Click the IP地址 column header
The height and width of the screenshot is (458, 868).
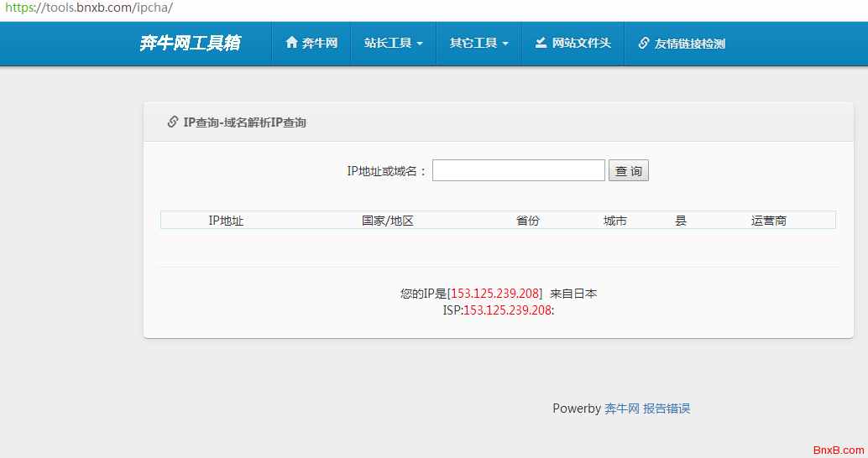tap(226, 221)
